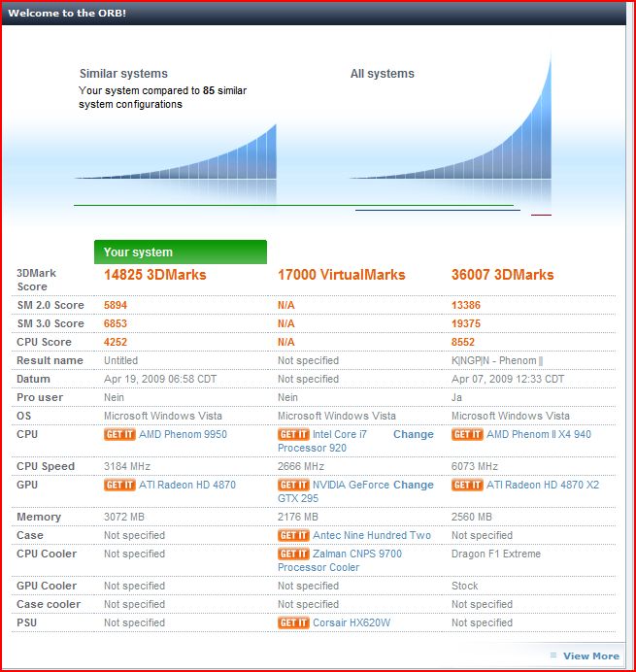This screenshot has width=636, height=672.
Task: Click the 36007 3DMarks score
Action: [502, 275]
